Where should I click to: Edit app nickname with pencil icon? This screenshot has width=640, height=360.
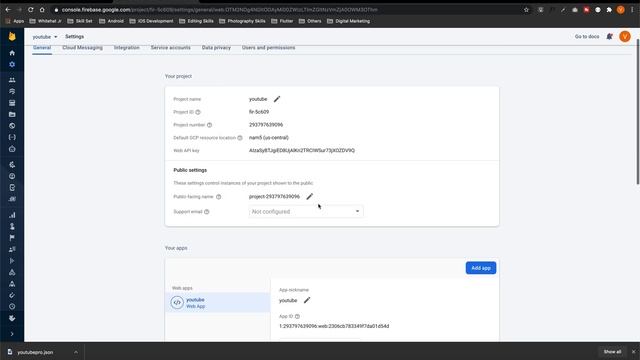(307, 300)
